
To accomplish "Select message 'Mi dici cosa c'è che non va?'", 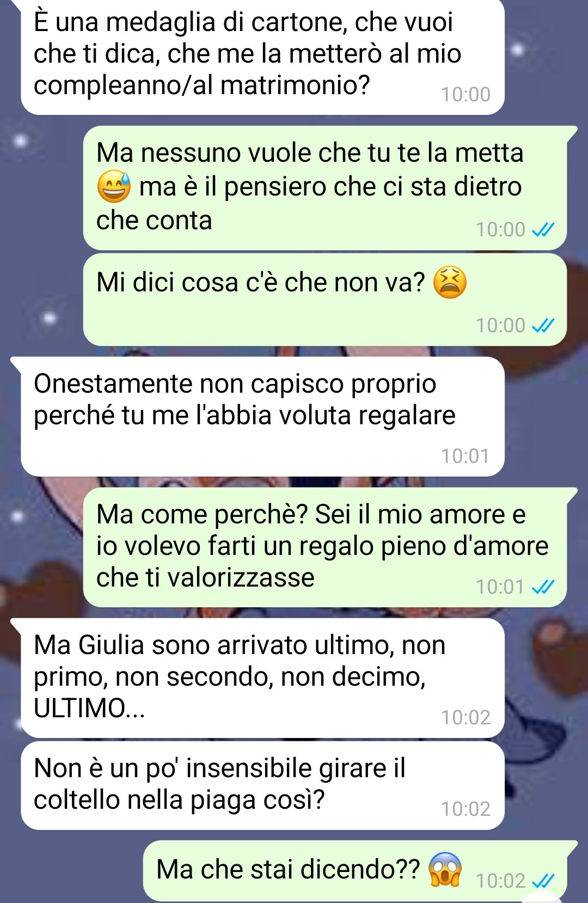I will (325, 300).
